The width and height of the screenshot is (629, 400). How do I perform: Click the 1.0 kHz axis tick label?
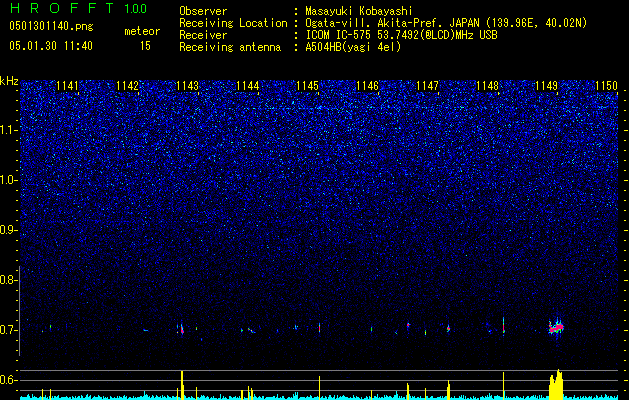click(x=9, y=180)
